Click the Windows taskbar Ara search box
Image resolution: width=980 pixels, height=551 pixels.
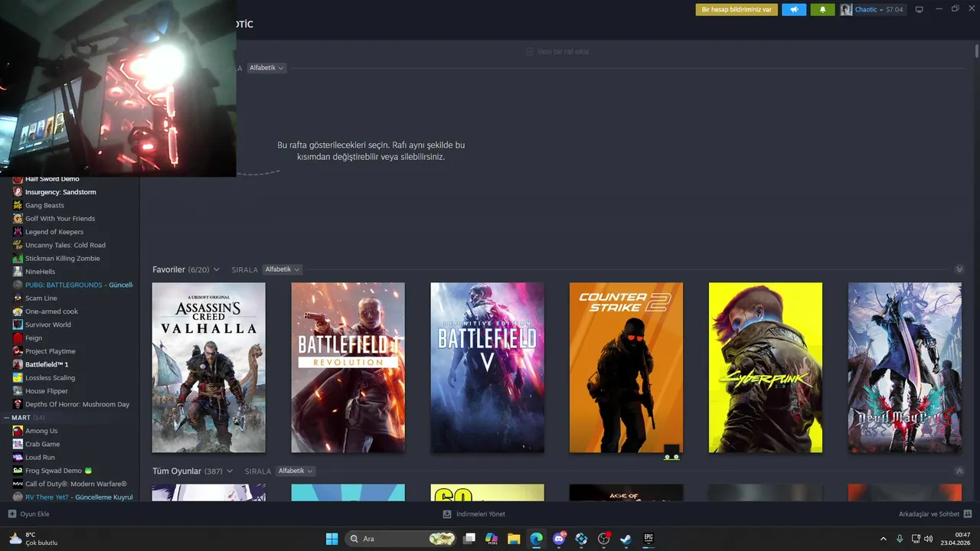point(402,539)
